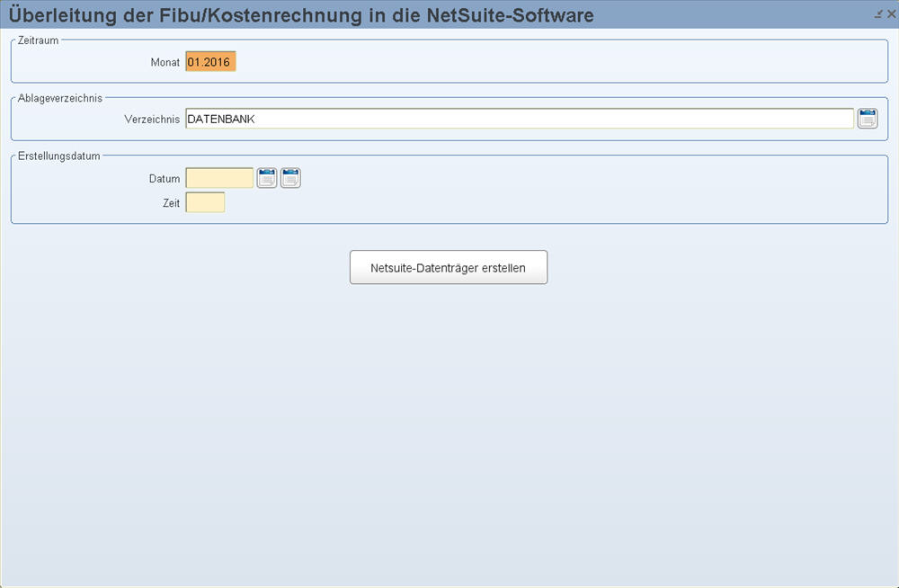Open the first calendar icon next to Datum
Image resolution: width=899 pixels, height=588 pixels.
(267, 178)
